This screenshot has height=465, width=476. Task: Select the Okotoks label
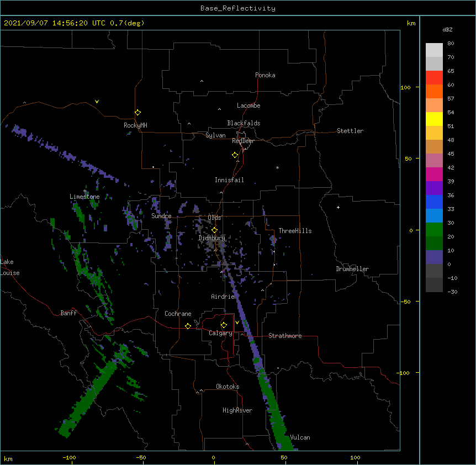click(228, 387)
